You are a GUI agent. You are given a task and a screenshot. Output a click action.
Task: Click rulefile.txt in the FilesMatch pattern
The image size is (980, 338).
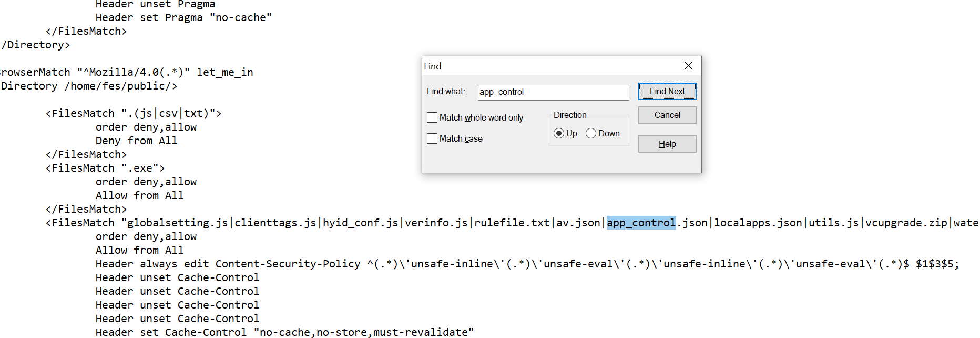[x=512, y=223]
